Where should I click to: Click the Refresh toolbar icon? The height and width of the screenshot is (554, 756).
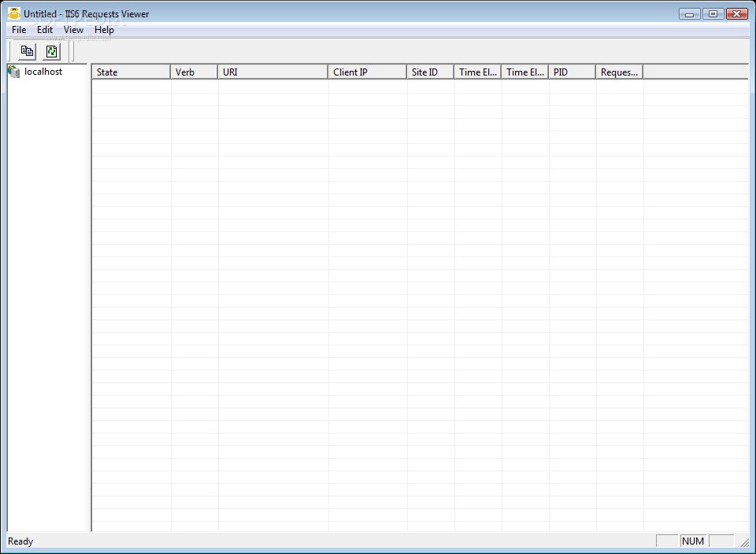point(52,51)
